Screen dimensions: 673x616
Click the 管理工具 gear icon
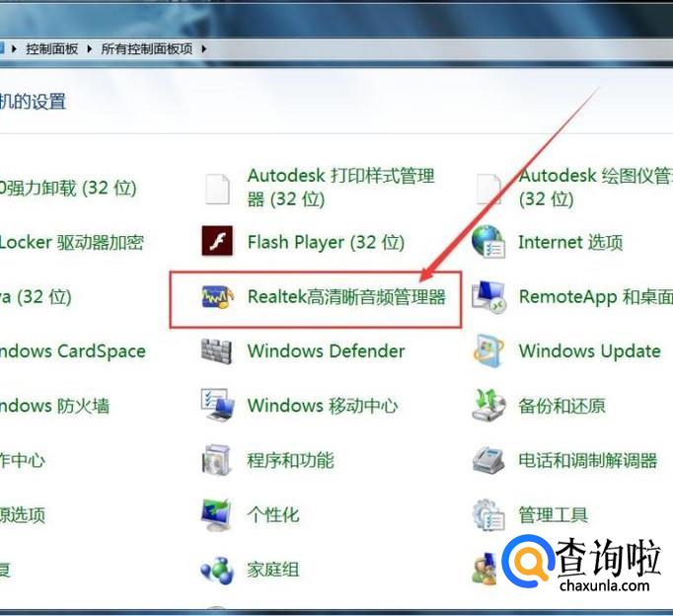coord(488,514)
